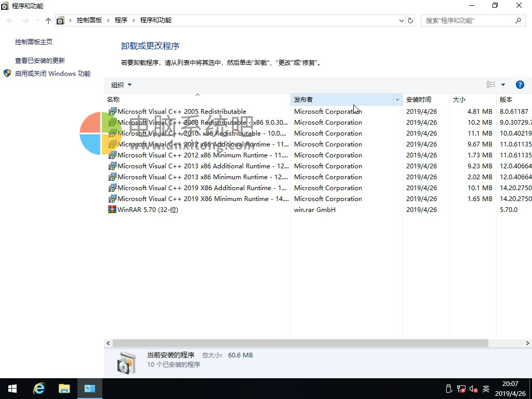Viewport: 532px width, 399px height.
Task: Click the horizontal scrollbar thumb
Action: pyautogui.click(x=300, y=343)
